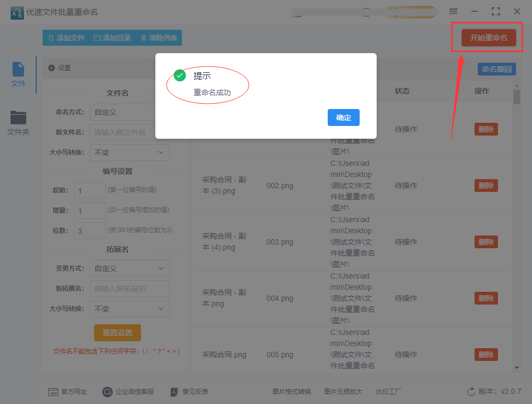This screenshot has width=532, height=404.
Task: Click the 官方网址 browser icon
Action: click(x=53, y=392)
